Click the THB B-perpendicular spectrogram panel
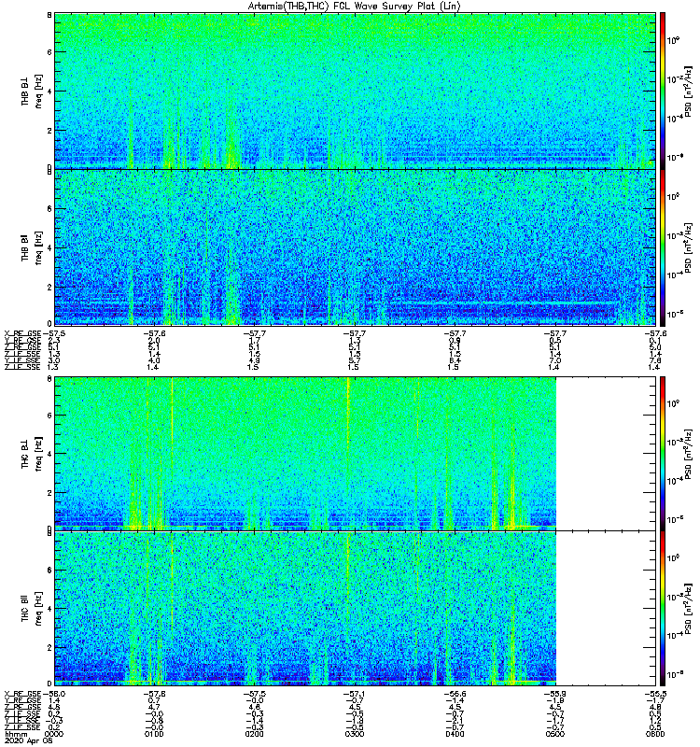This screenshot has width=700, height=747. [355, 91]
